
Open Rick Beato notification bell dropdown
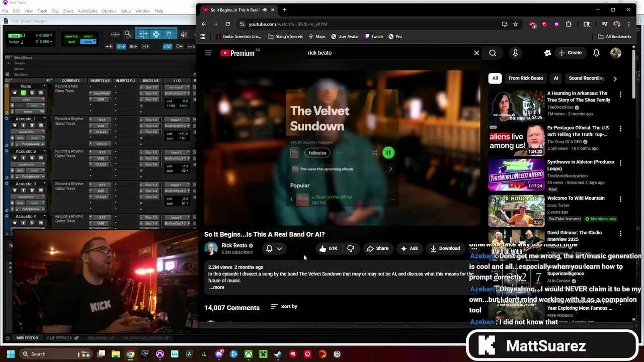(x=274, y=248)
